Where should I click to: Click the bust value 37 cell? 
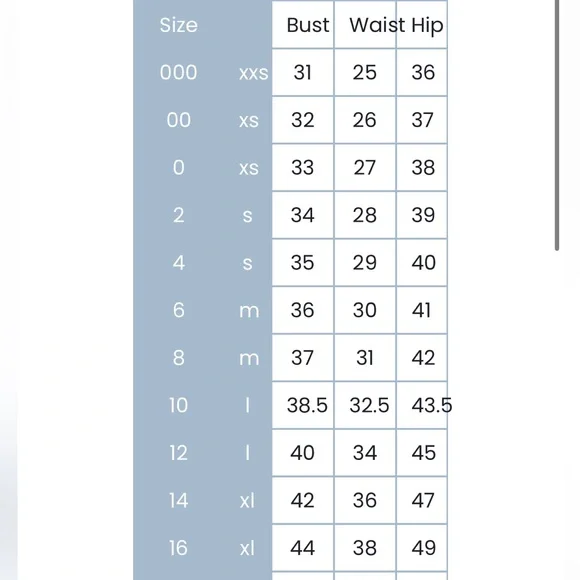point(303,357)
